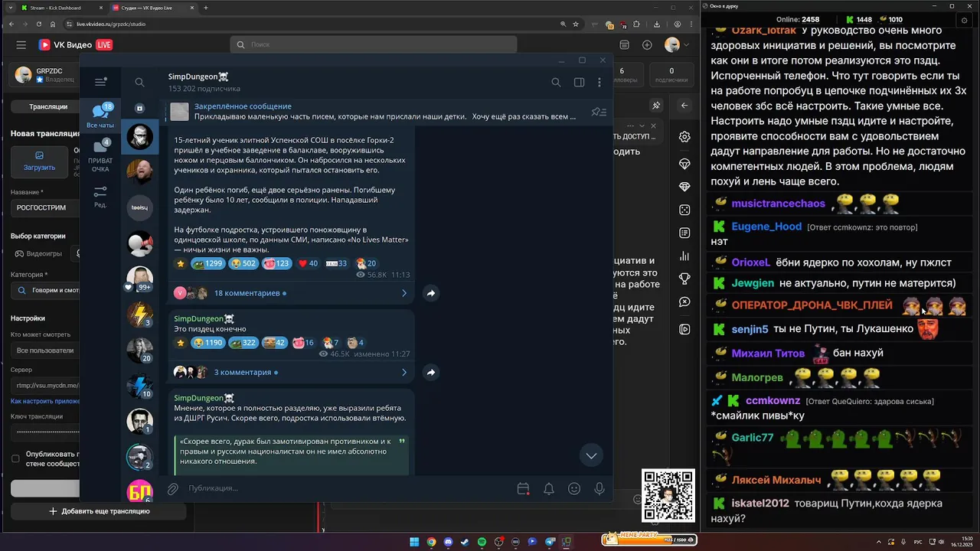Forward the post with 18 comments
The image size is (980, 551).
(x=431, y=293)
